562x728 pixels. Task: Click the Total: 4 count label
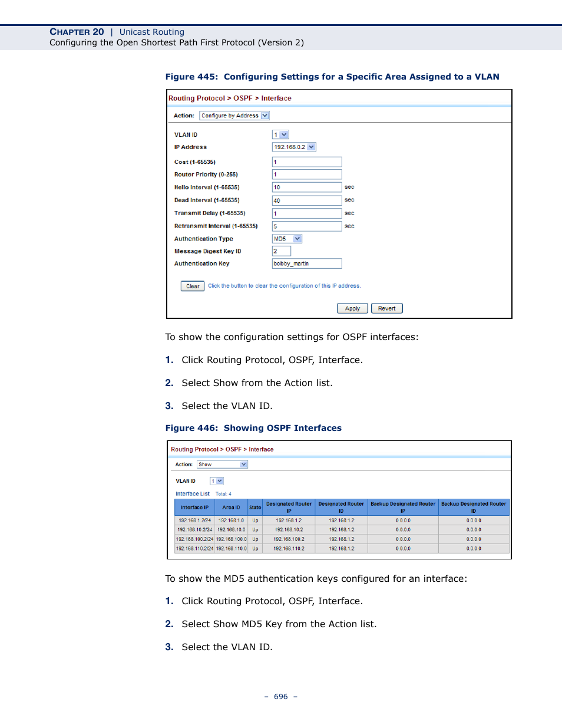(x=223, y=494)
